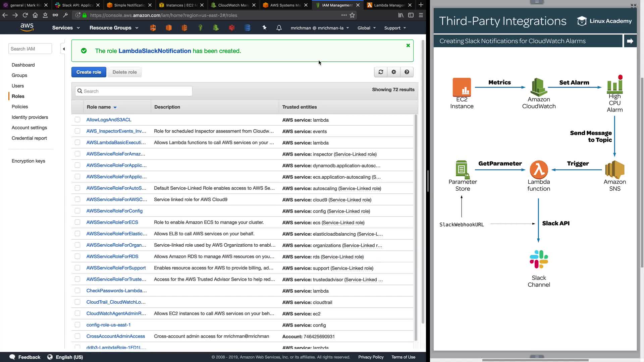Open the AWS notifications bell
644x362 pixels.
279,28
